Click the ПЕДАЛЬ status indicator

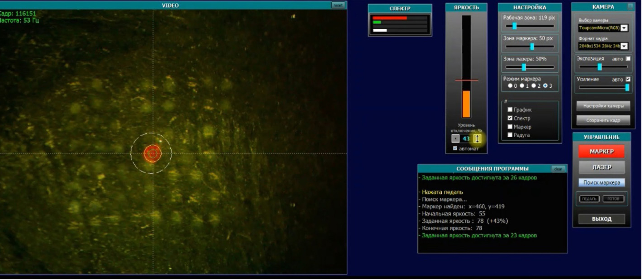(589, 199)
